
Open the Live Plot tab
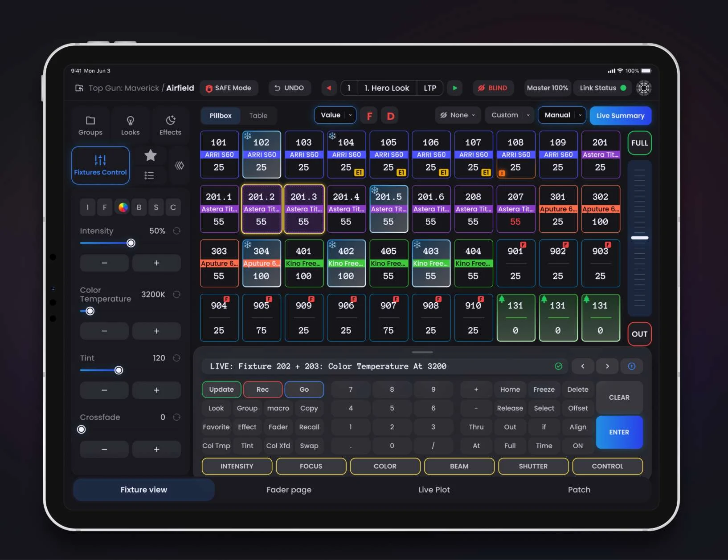tap(434, 490)
